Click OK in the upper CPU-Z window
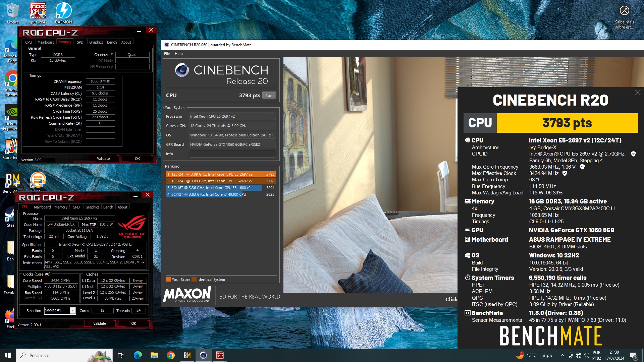The image size is (644, 362). tap(137, 159)
